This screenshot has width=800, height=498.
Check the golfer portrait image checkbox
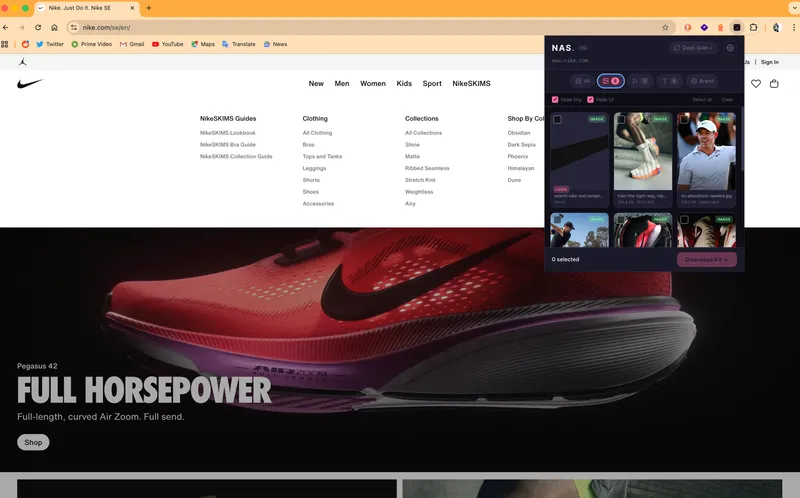(x=684, y=119)
